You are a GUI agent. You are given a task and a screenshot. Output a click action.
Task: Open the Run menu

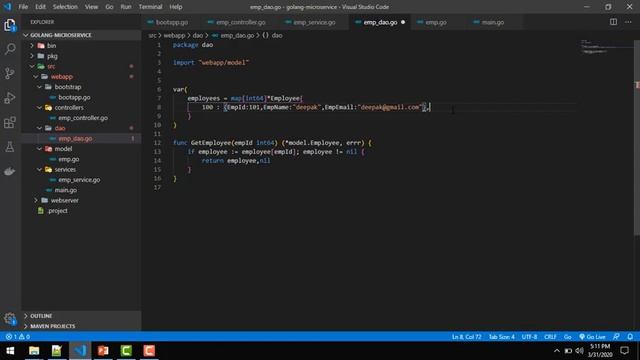pos(126,7)
